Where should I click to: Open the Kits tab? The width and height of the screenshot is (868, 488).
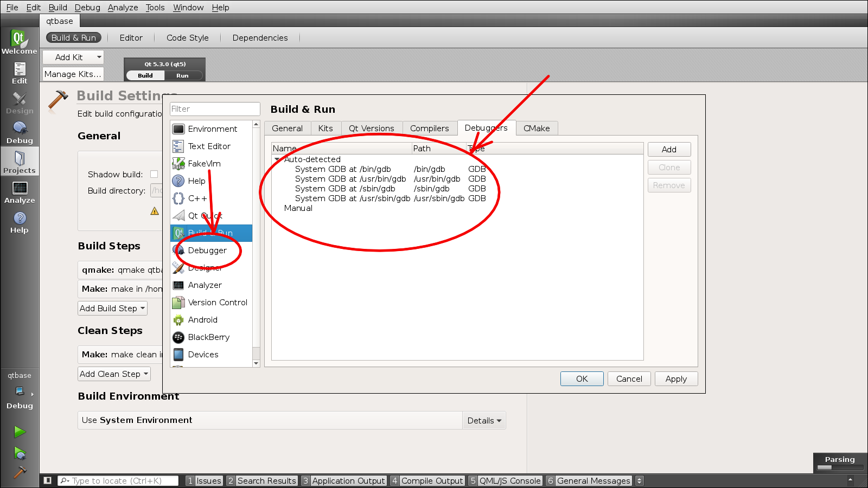325,129
